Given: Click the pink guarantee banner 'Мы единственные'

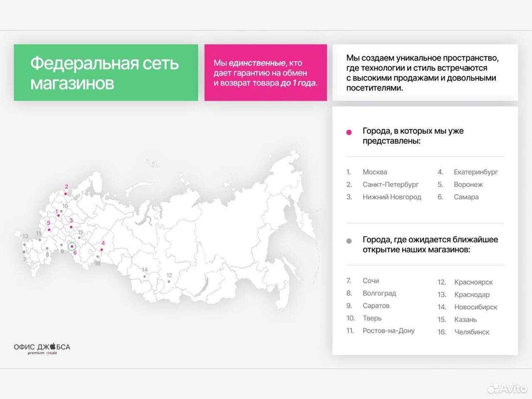Looking at the screenshot, I should 266,72.
